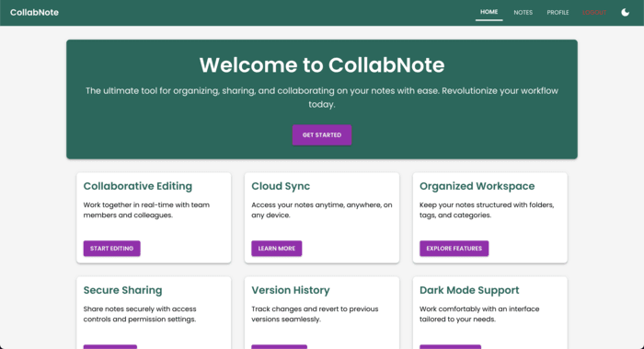Click the Learn More button under Cloud Sync
This screenshot has height=349, width=644.
tap(276, 249)
